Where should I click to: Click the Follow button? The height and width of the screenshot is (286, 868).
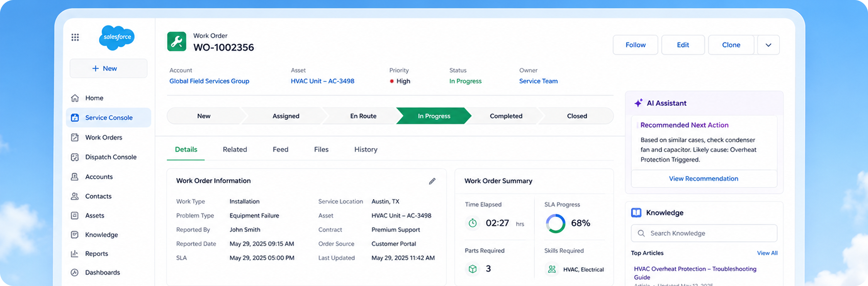click(635, 45)
